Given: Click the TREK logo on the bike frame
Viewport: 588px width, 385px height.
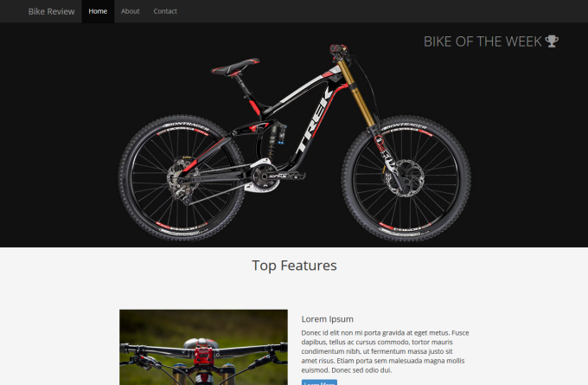Looking at the screenshot, I should tap(314, 119).
